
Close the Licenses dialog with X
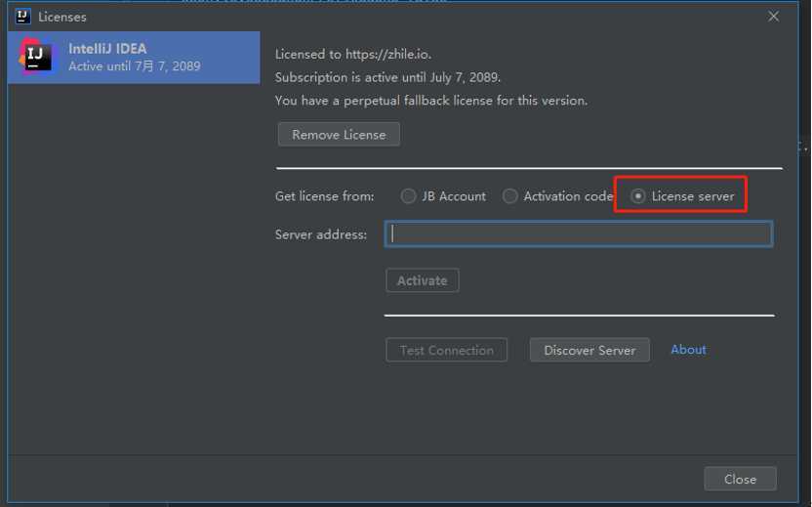pos(773,17)
